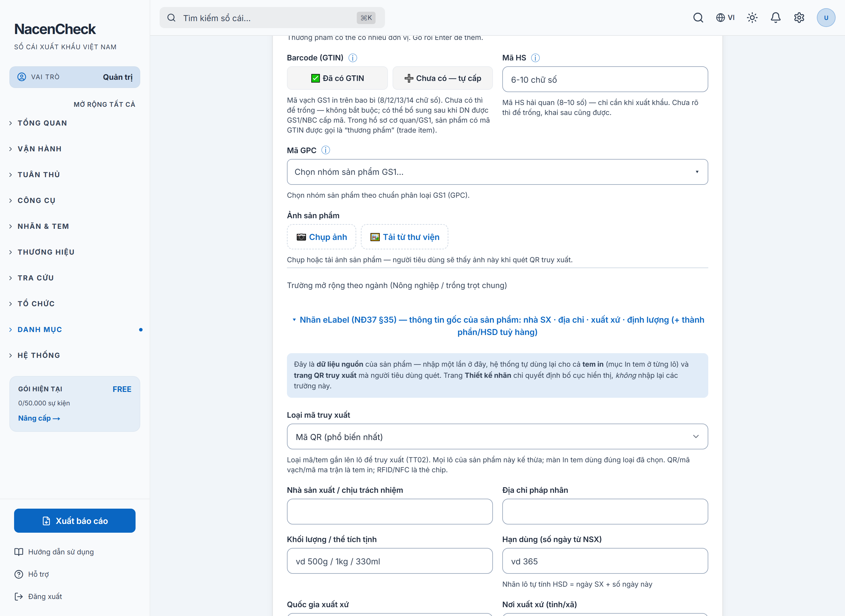Toggle the light/dark theme sun icon
Screen dimensions: 845x616
click(752, 18)
